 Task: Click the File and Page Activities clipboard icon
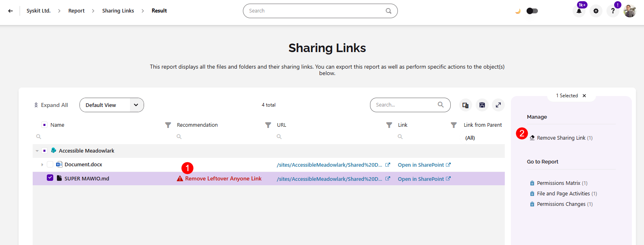pyautogui.click(x=532, y=194)
